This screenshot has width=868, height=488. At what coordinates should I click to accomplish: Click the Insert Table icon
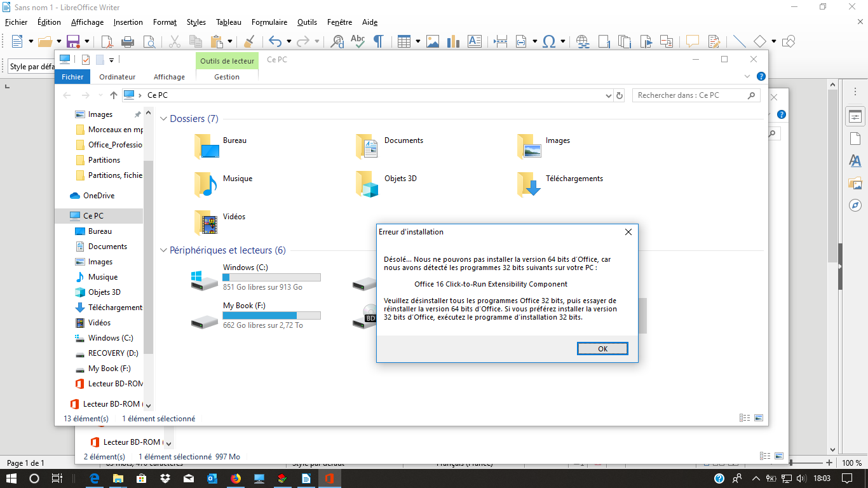[404, 41]
